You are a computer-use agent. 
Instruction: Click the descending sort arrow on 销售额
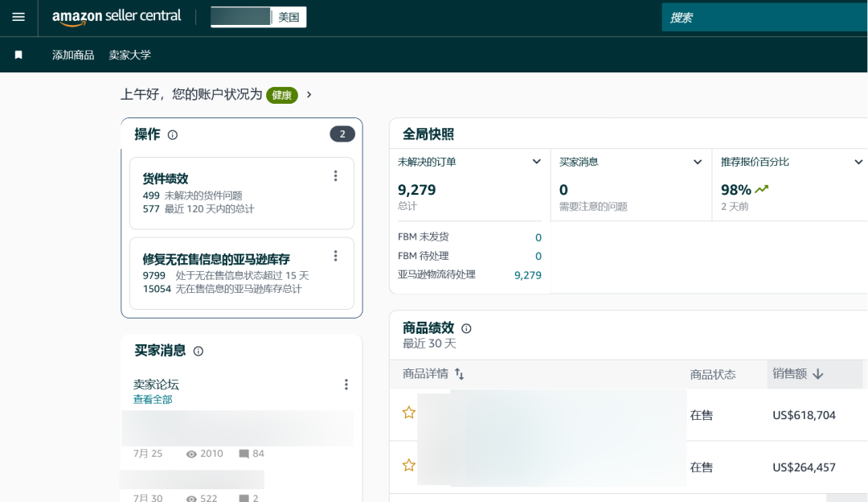pyautogui.click(x=818, y=374)
